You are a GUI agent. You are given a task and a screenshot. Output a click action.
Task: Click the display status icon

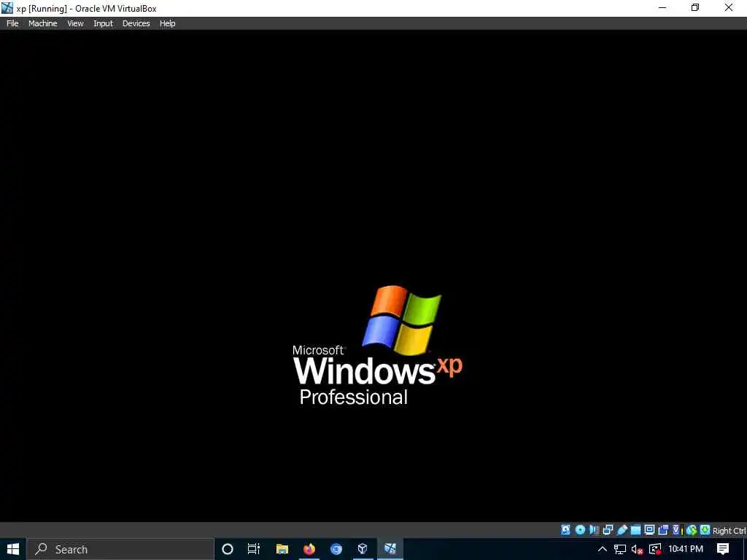[x=649, y=530]
